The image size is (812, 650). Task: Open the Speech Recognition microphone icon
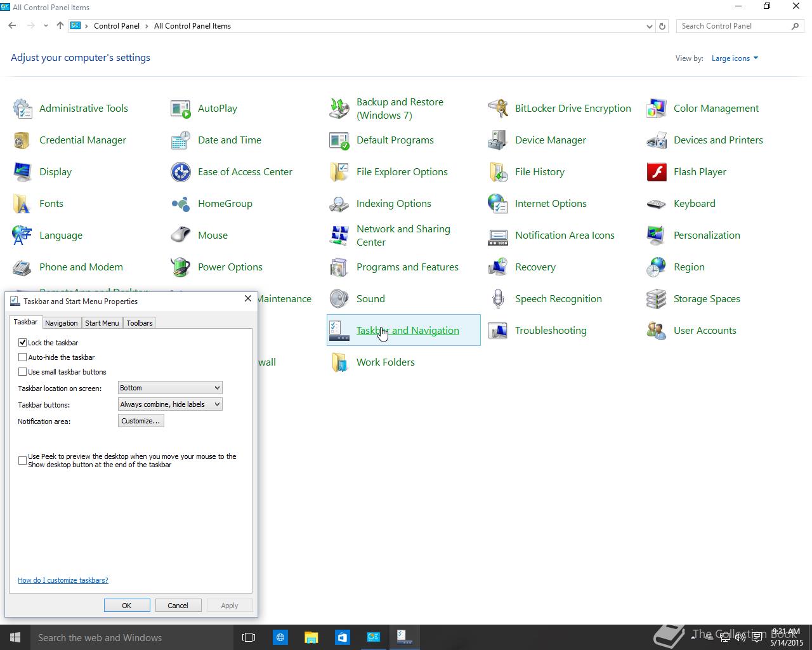(x=498, y=299)
